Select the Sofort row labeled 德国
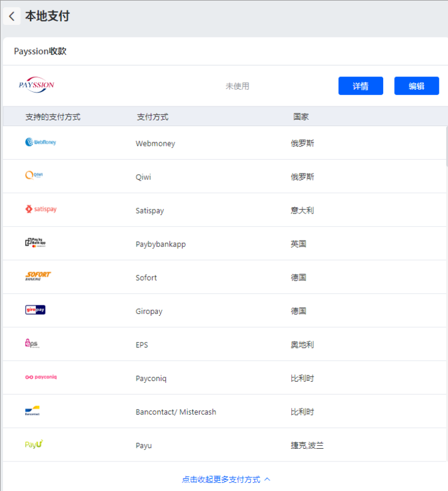The height and width of the screenshot is (491, 448). (298, 278)
